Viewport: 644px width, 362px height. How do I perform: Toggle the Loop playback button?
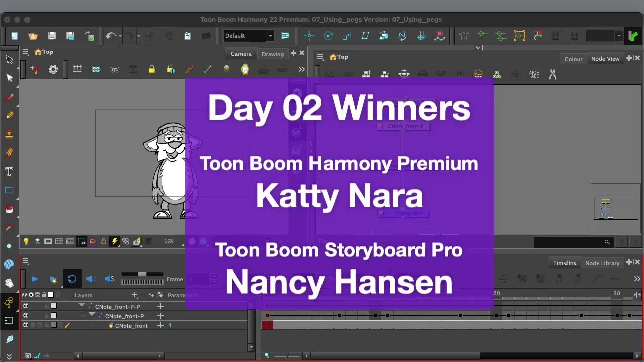click(x=72, y=279)
